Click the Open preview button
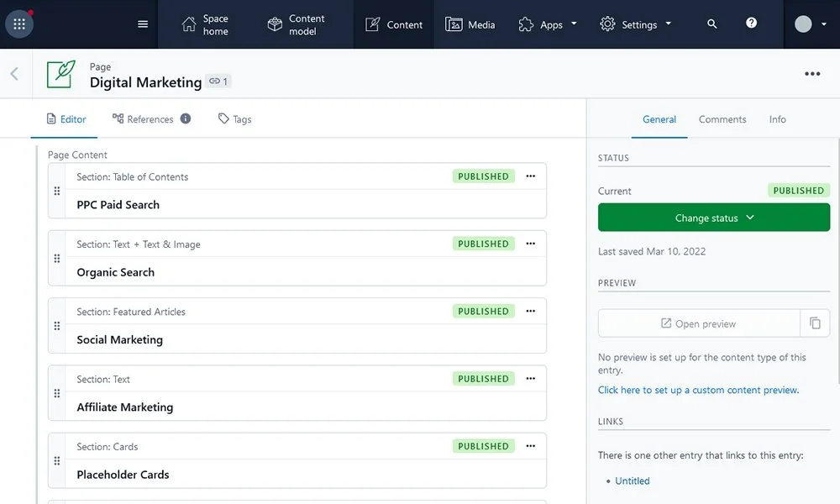The height and width of the screenshot is (504, 840). [699, 323]
